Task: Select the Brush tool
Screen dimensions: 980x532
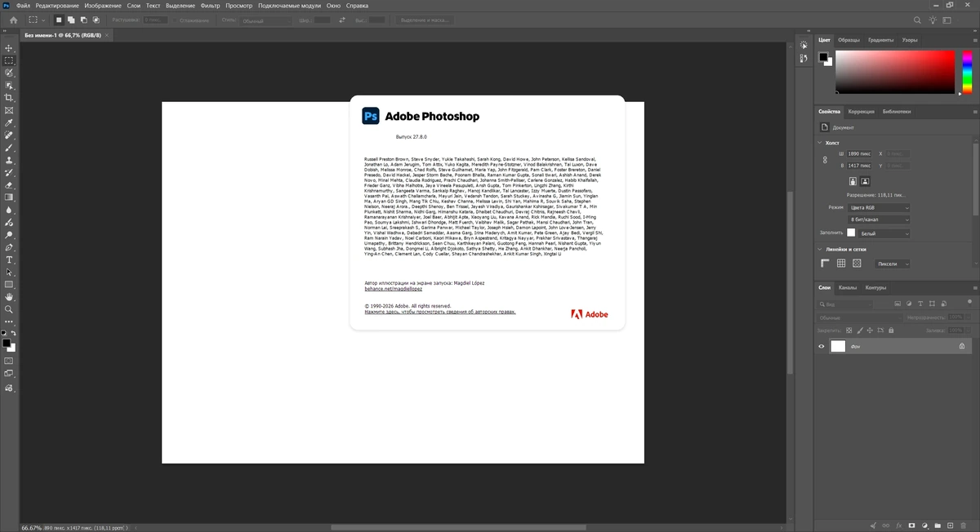Action: pos(9,148)
